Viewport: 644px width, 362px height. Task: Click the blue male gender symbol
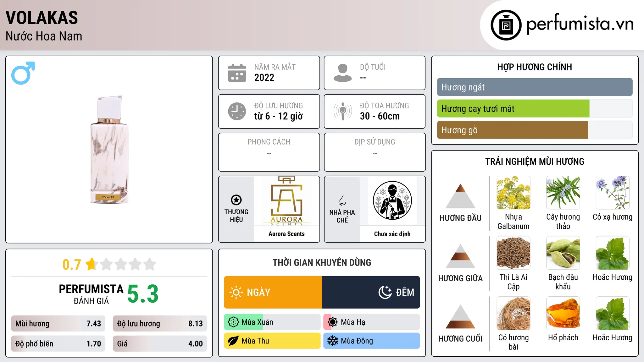tap(23, 73)
